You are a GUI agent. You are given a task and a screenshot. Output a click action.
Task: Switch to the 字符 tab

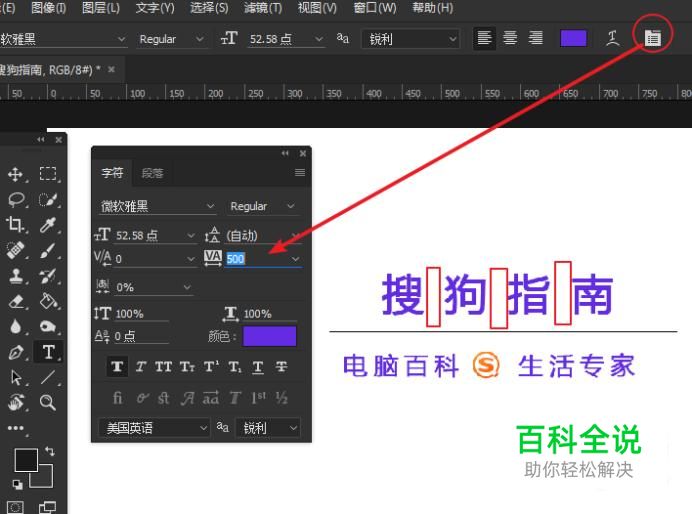(x=113, y=173)
